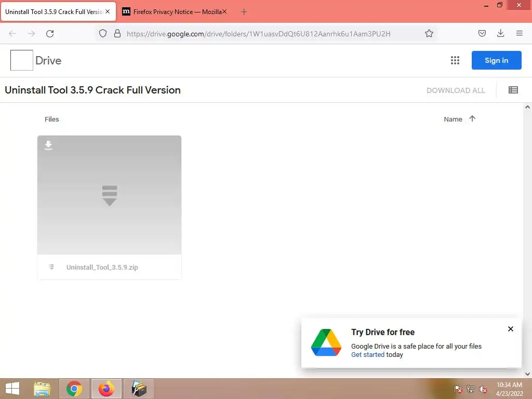
Task: Click the network tray icon
Action: click(471, 389)
